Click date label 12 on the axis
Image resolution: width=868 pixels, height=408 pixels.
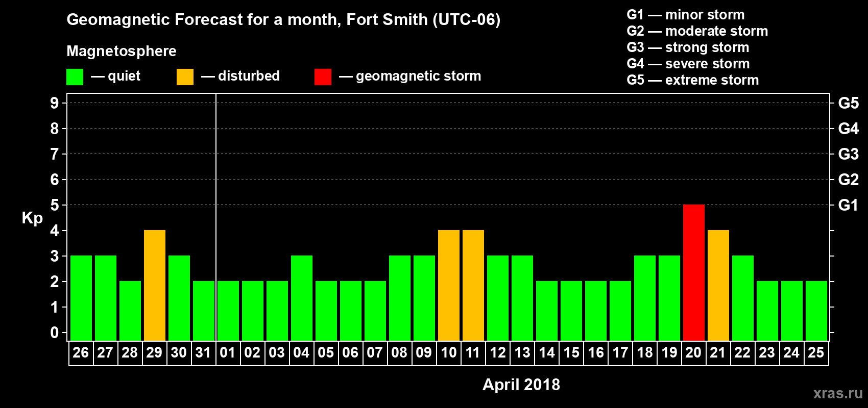[498, 352]
